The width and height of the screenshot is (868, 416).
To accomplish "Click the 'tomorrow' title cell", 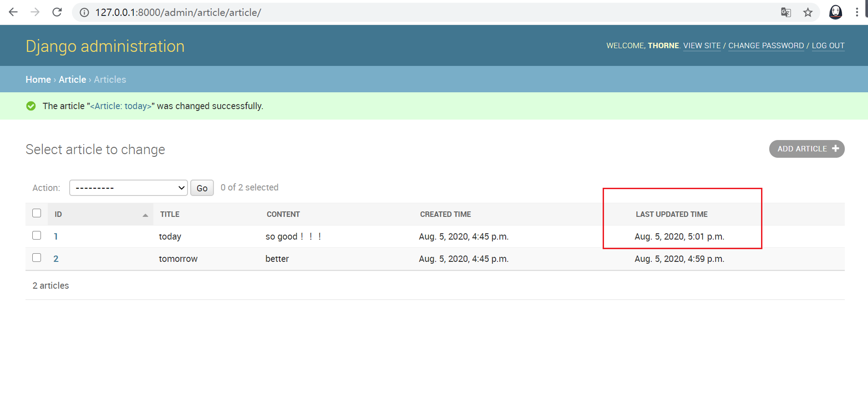I will (178, 259).
